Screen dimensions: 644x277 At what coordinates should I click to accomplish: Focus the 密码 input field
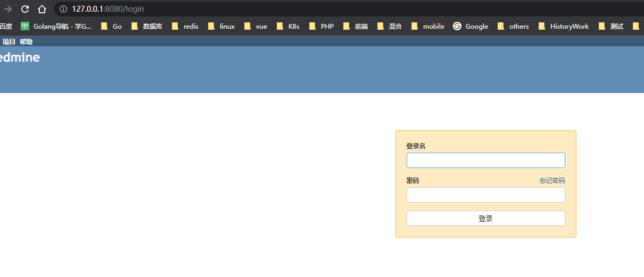(x=485, y=195)
